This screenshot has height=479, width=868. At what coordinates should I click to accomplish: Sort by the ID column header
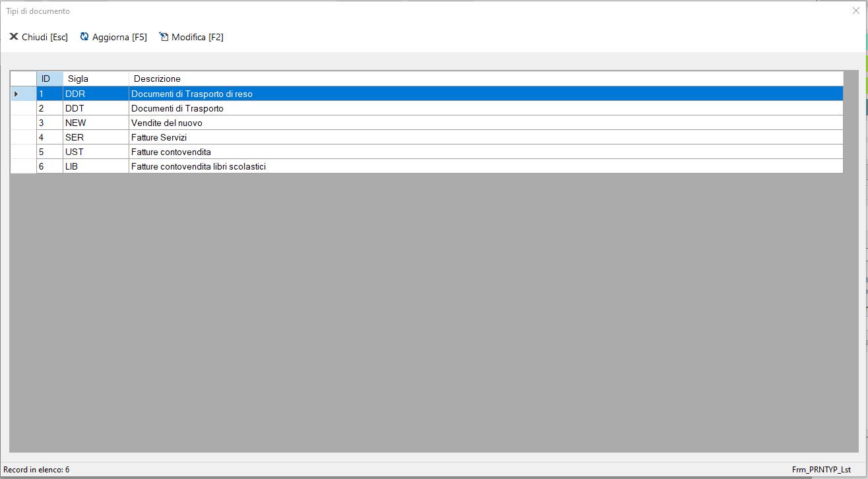pyautogui.click(x=49, y=79)
